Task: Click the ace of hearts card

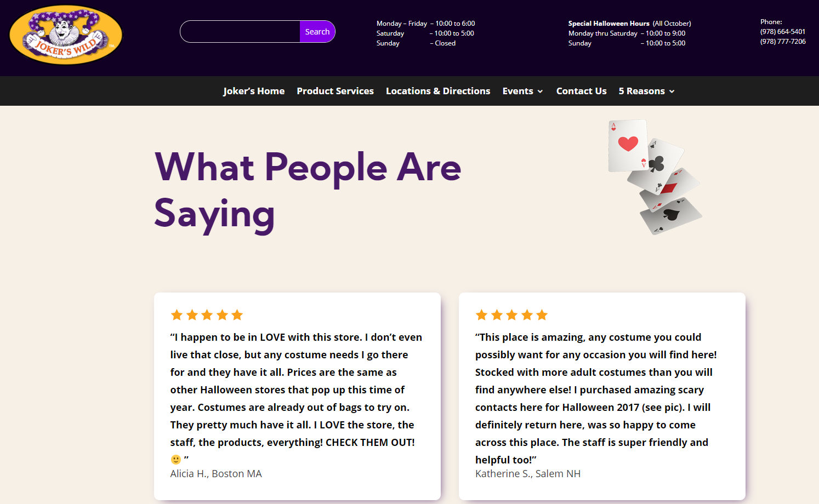Action: 627,145
